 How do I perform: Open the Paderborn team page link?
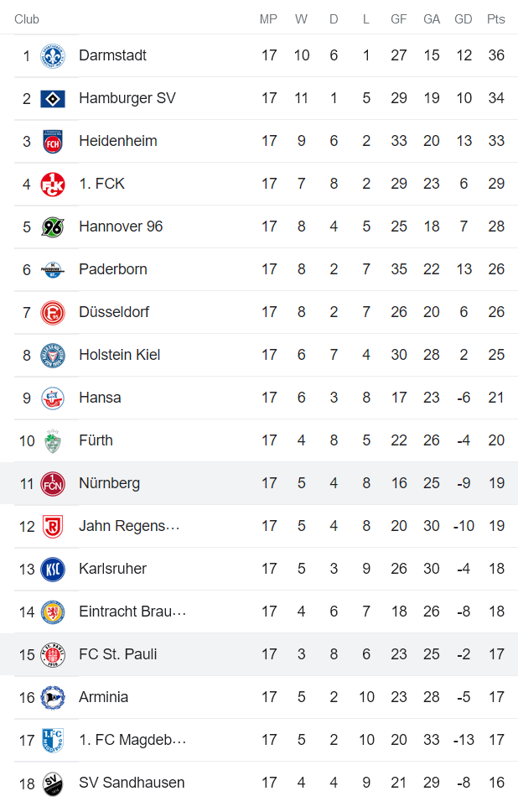point(114,269)
